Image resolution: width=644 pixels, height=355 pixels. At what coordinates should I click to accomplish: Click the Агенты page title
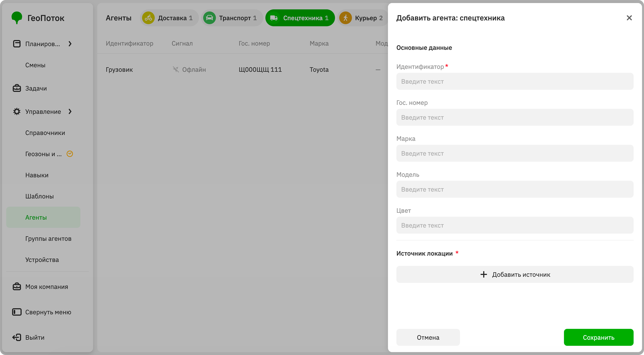[x=119, y=18]
